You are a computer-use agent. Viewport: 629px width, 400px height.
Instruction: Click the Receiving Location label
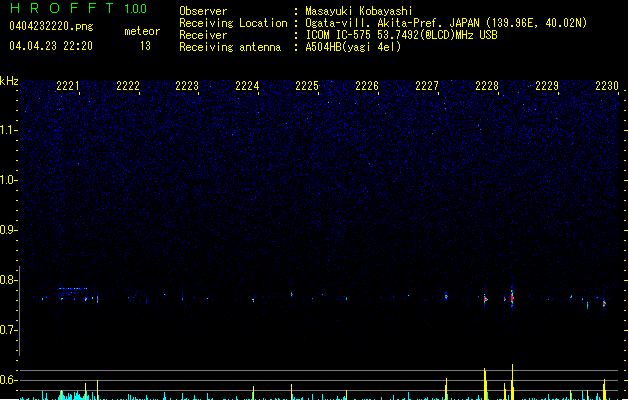(233, 23)
